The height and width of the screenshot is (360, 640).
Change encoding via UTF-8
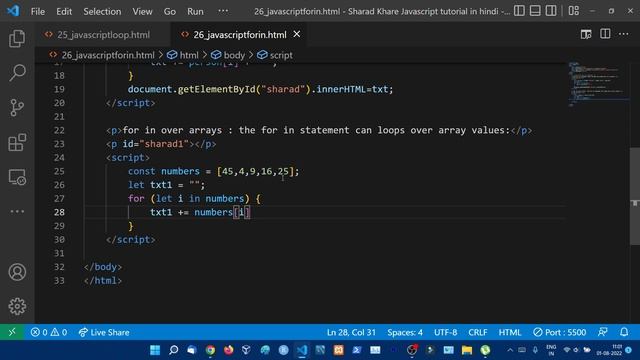(x=445, y=332)
